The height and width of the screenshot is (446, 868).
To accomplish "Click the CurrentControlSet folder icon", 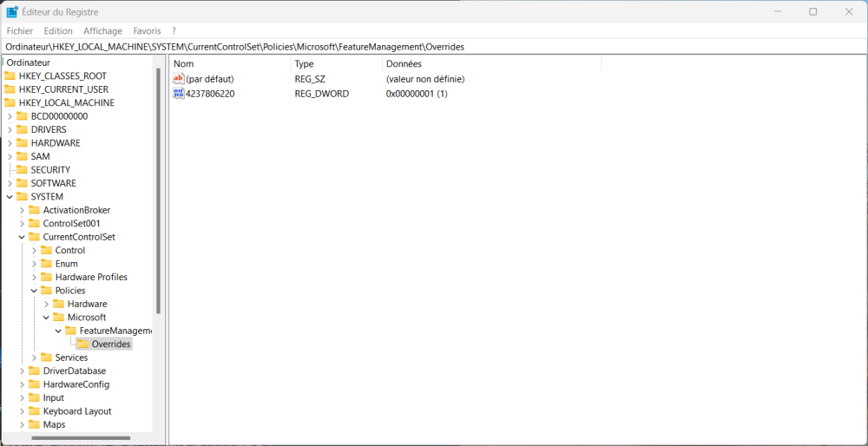I will pos(34,237).
